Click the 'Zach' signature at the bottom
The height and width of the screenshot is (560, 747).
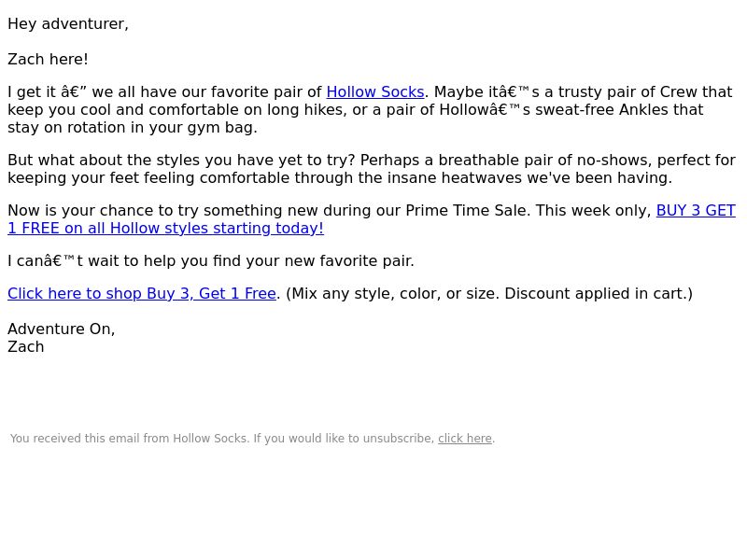point(26,346)
